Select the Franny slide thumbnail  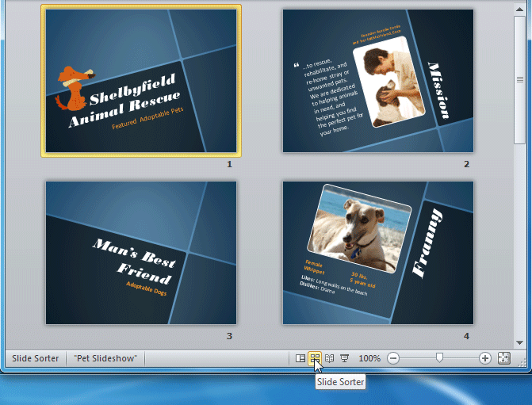[x=378, y=252]
